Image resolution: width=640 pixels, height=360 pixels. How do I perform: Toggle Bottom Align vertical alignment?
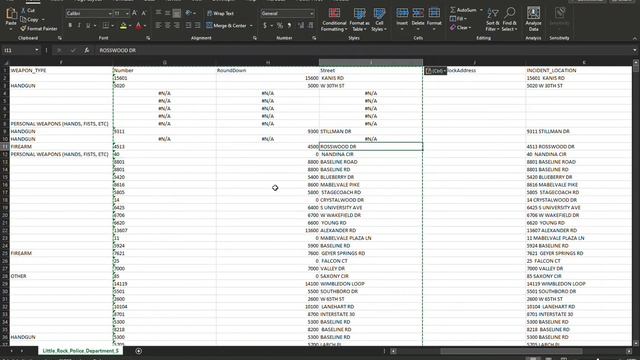[176, 13]
